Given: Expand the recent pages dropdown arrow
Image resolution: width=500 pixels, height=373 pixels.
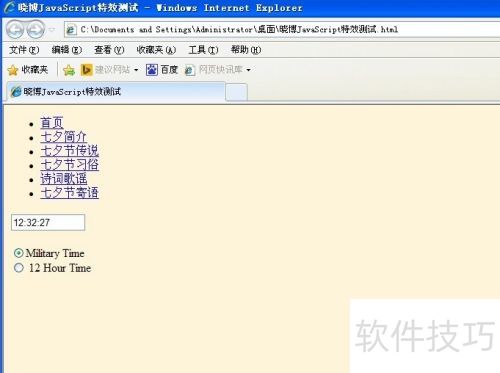Looking at the screenshot, I should click(x=52, y=30).
